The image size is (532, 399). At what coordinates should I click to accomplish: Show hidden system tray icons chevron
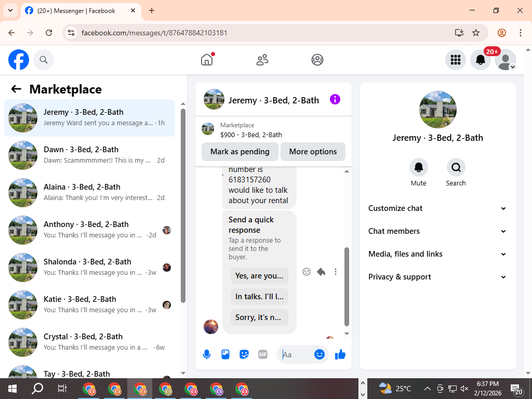click(428, 389)
